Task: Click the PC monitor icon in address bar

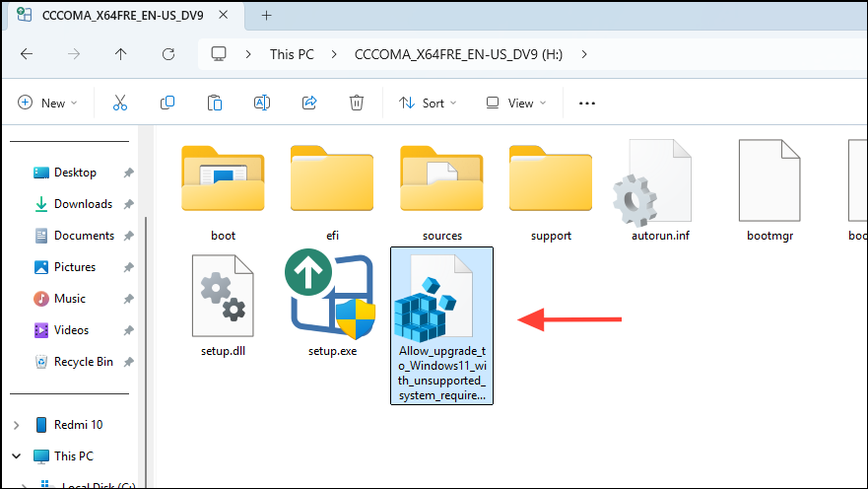Action: [219, 53]
